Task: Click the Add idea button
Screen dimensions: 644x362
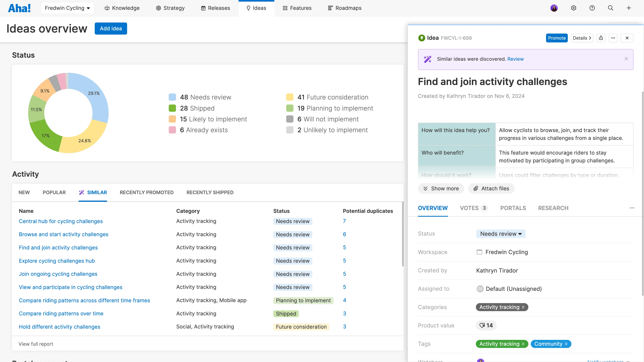Action: coord(111,29)
